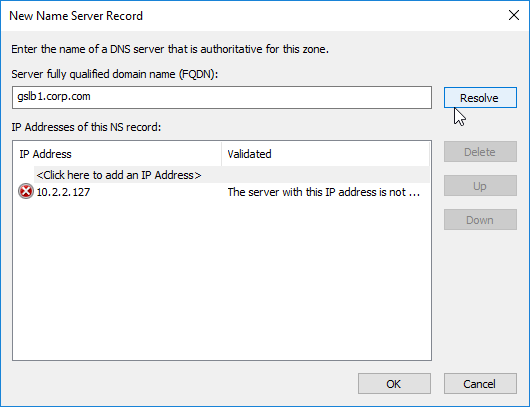The image size is (530, 407).
Task: Click the Resolve button
Action: [x=480, y=98]
